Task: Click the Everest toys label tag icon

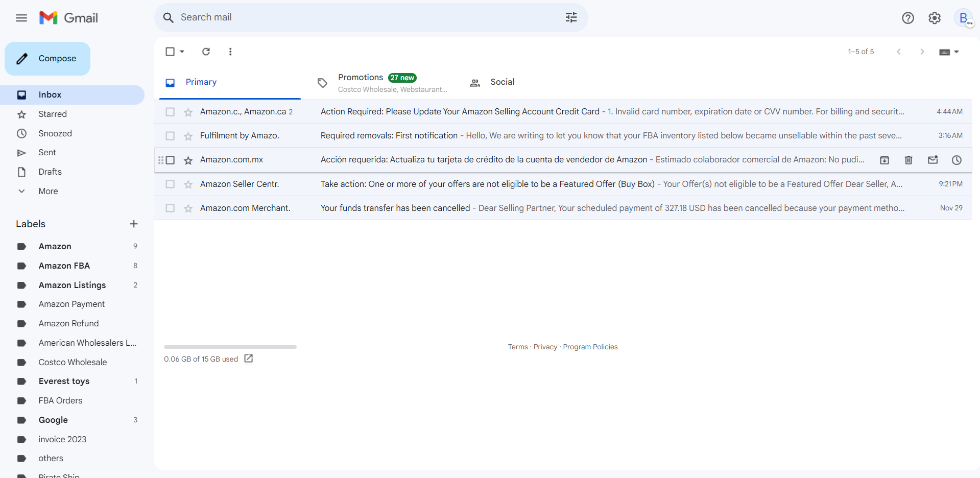Action: click(21, 381)
